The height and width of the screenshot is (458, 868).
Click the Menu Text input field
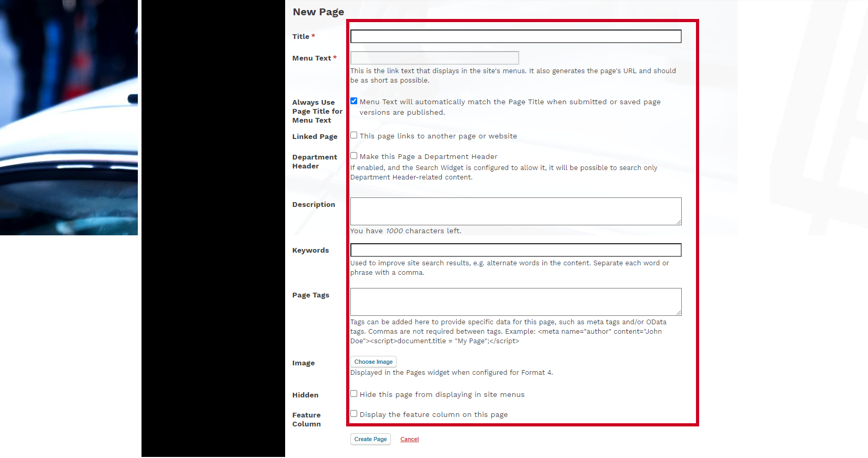[x=435, y=58]
